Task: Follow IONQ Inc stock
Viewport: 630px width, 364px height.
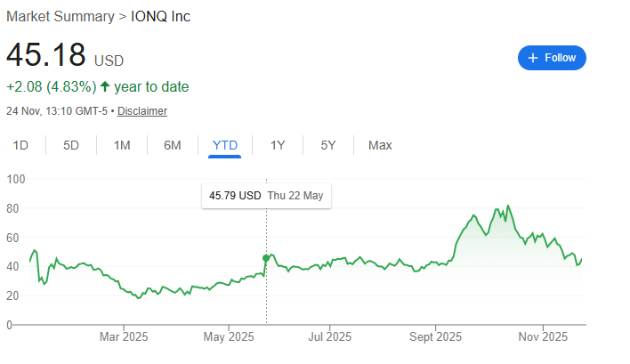Action: 552,58
